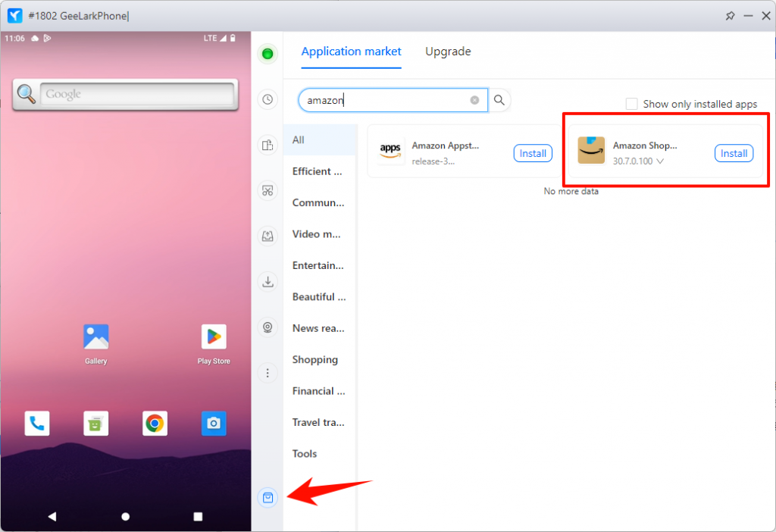Minimize the GeeLarkPhone window
This screenshot has width=776, height=532.
(748, 16)
